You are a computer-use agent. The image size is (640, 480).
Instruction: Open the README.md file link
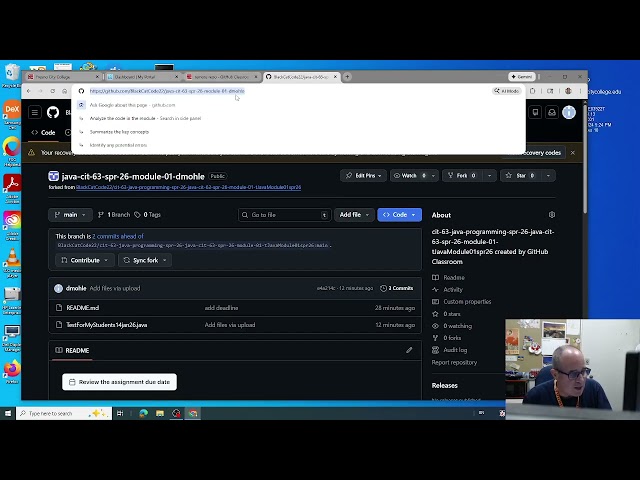tap(82, 308)
